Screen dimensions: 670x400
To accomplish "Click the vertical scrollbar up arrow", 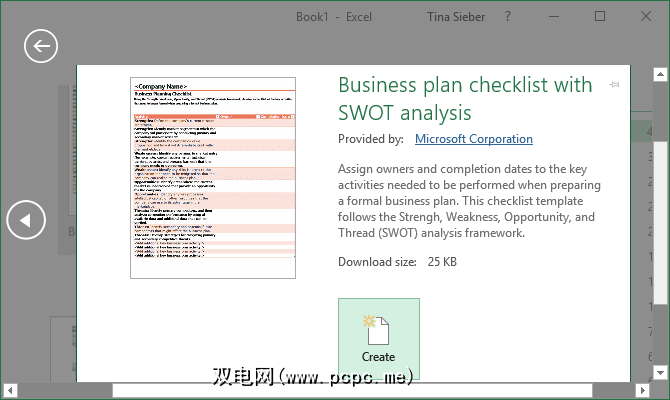I will point(660,74).
